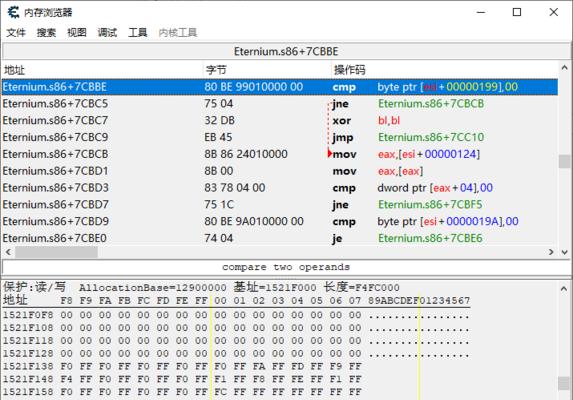Click hex row address 1521F118
Screen dimensions: 573x400
(28, 340)
